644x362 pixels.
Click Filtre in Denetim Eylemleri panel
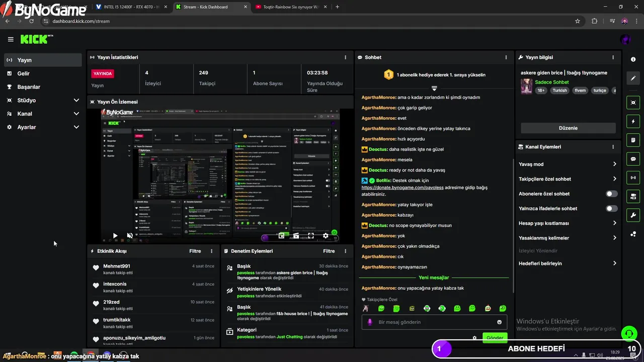pyautogui.click(x=329, y=251)
